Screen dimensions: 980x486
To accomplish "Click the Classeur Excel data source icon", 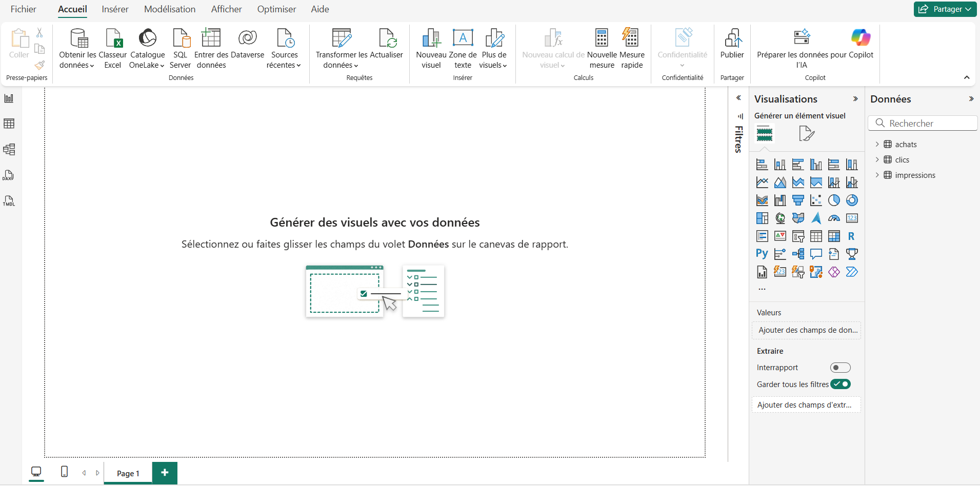I will [113, 49].
